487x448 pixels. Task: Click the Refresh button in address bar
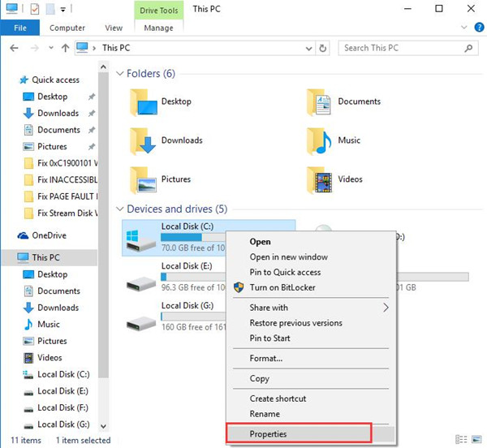[x=323, y=49]
